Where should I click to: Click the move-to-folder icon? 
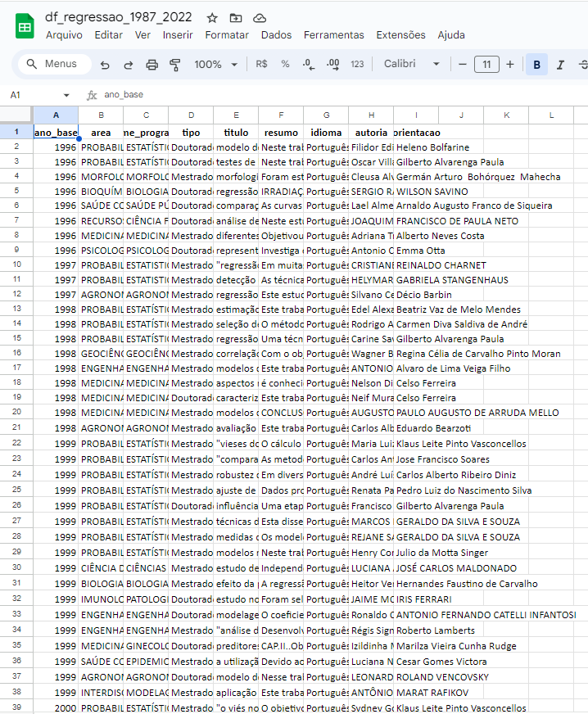tap(236, 18)
